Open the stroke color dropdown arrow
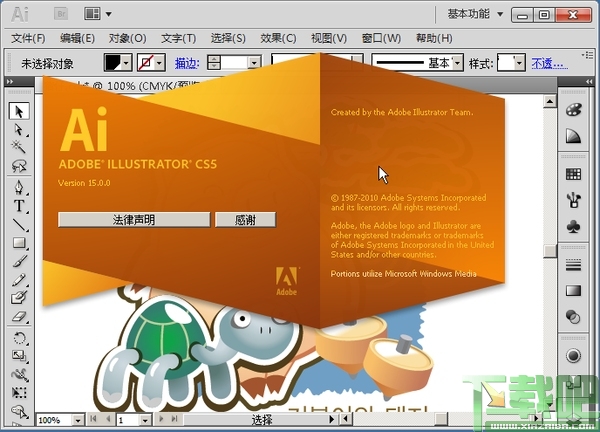 coord(160,62)
